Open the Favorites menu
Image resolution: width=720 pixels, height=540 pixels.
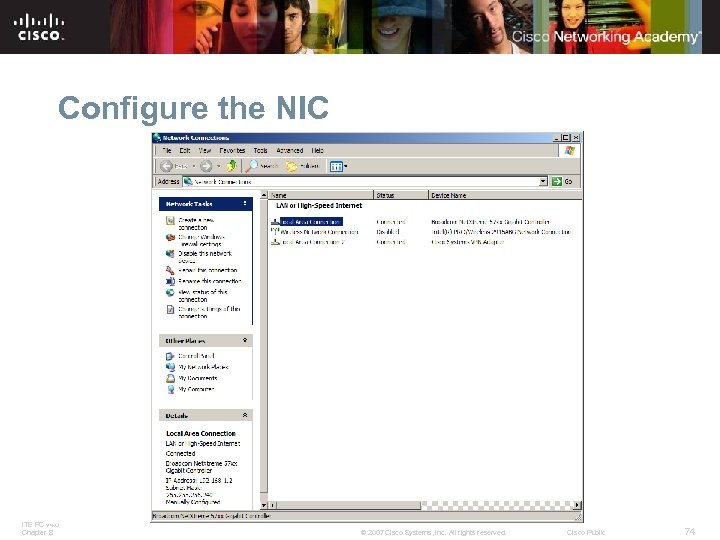(232, 150)
